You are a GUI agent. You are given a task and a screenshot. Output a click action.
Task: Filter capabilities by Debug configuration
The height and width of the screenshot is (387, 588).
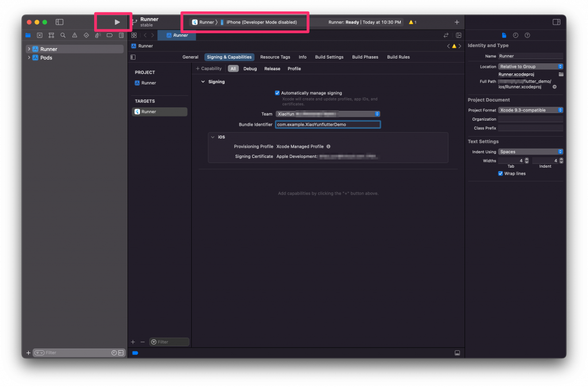point(250,69)
